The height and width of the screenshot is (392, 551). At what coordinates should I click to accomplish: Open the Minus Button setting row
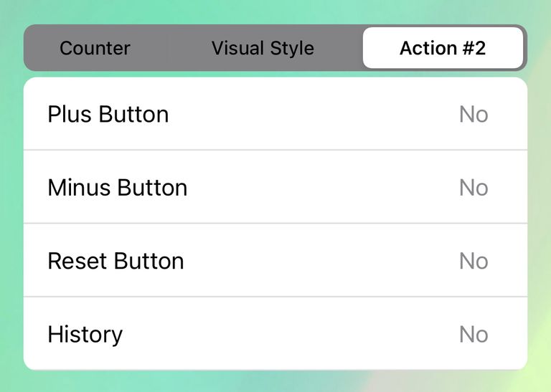point(275,187)
